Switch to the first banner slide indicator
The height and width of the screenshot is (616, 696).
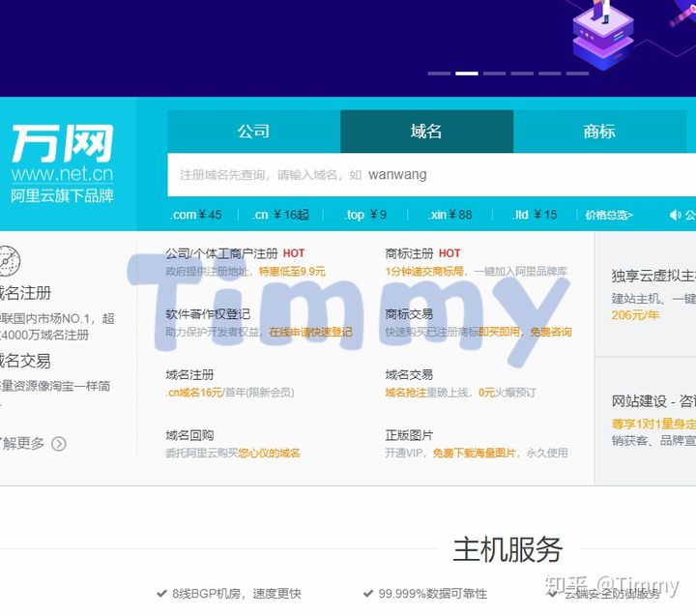[x=439, y=73]
